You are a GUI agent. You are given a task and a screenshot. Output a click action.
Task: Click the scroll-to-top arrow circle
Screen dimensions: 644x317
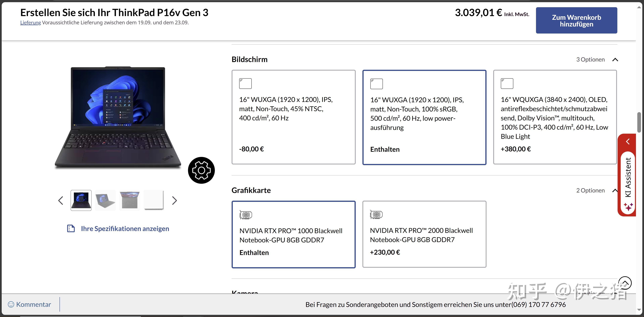point(625,283)
